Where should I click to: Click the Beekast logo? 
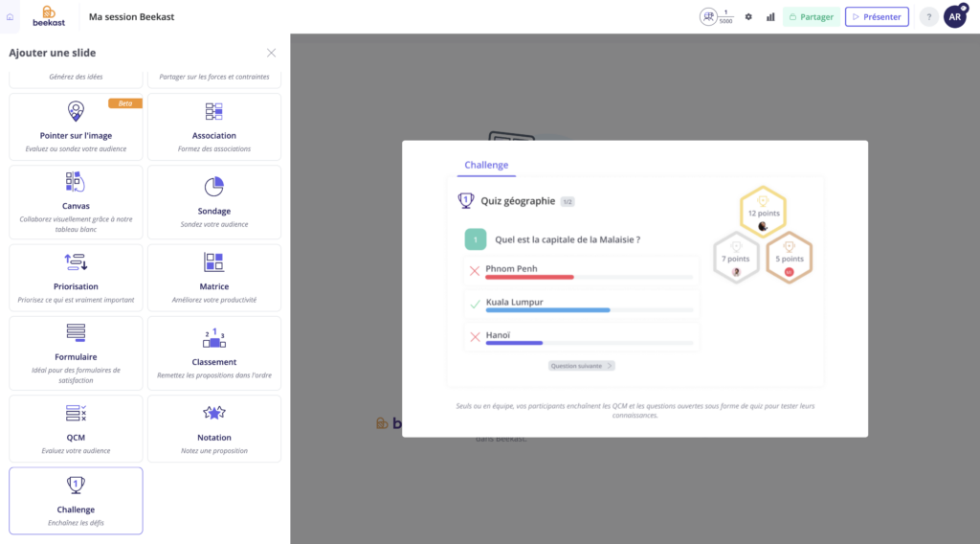pyautogui.click(x=49, y=17)
